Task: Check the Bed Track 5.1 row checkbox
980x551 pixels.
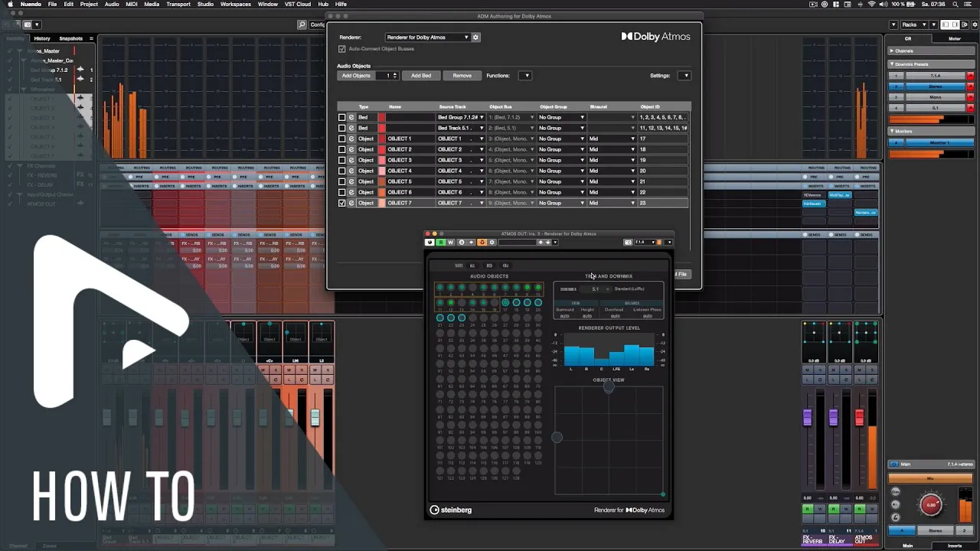Action: (x=342, y=128)
